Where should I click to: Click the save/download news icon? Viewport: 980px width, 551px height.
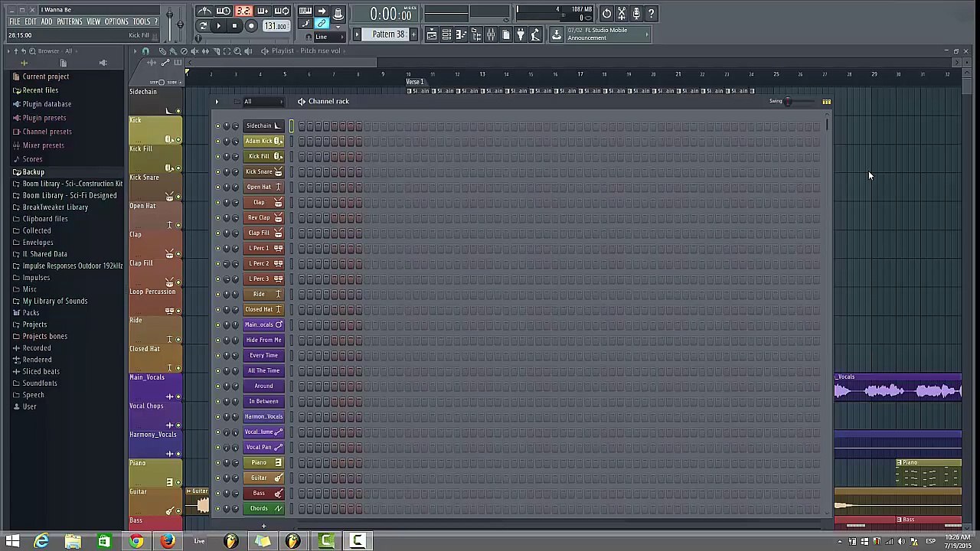tap(557, 34)
